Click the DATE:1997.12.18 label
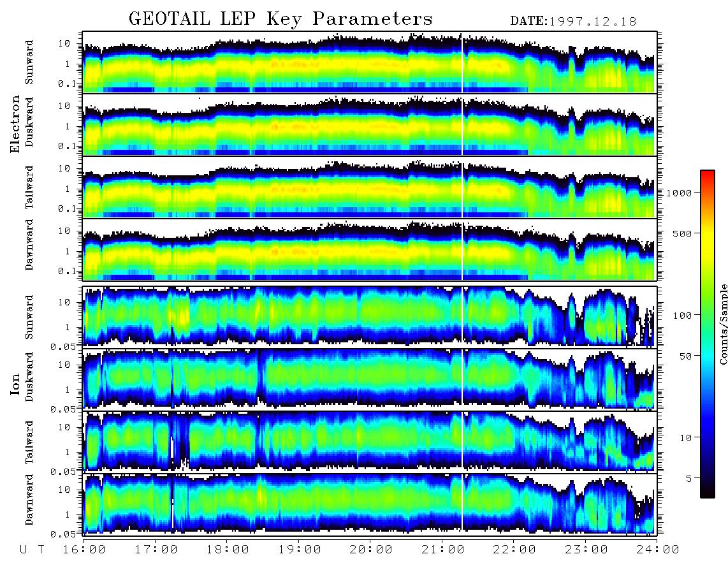This screenshot has width=728, height=561. [x=573, y=21]
